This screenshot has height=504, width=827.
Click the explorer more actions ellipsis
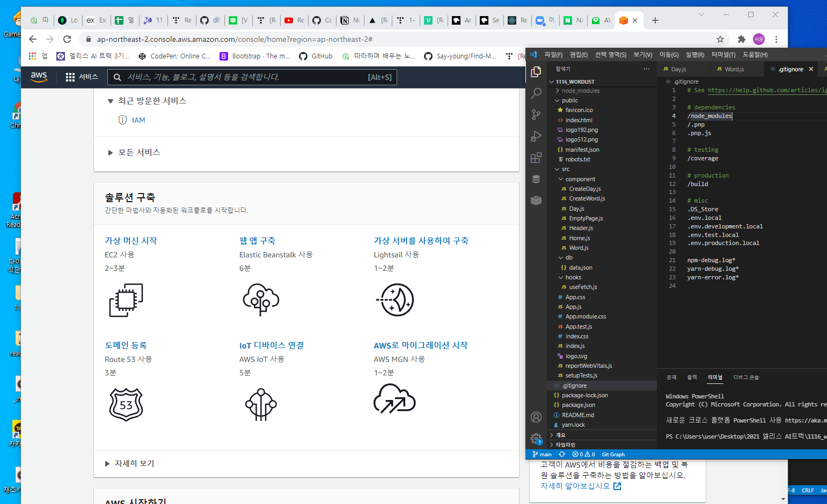point(646,69)
